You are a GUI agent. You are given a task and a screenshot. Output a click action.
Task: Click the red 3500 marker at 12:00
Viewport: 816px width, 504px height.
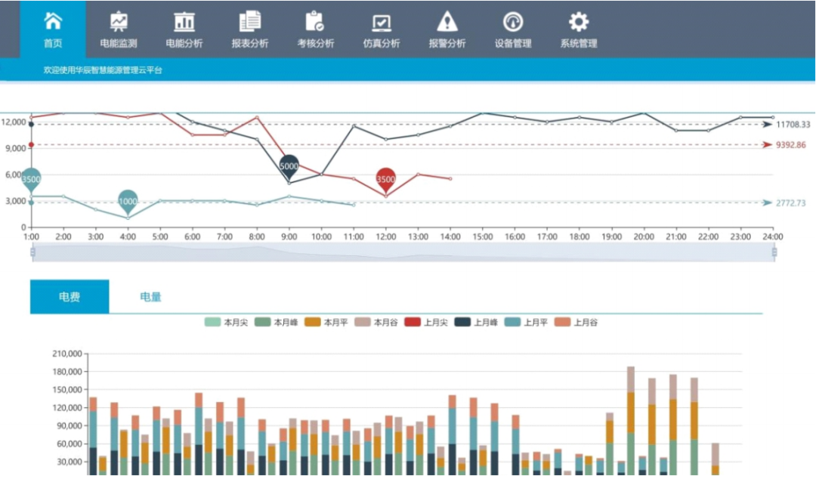[385, 178]
